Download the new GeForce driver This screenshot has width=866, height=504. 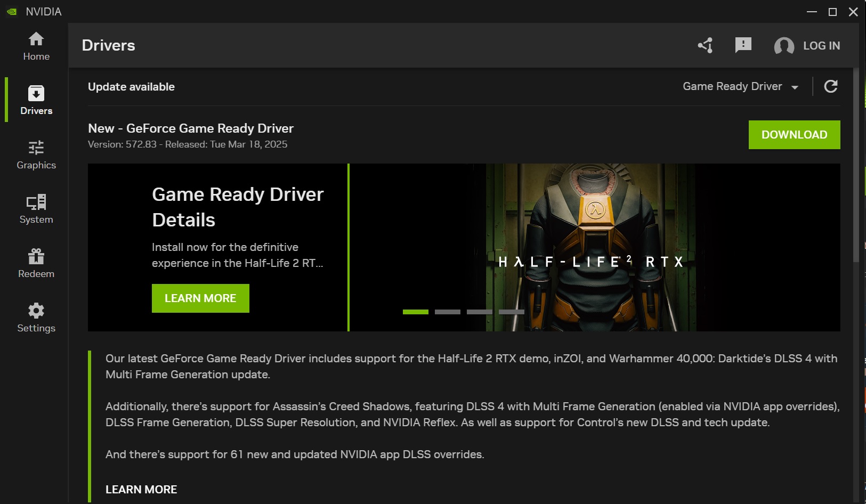[x=795, y=134]
